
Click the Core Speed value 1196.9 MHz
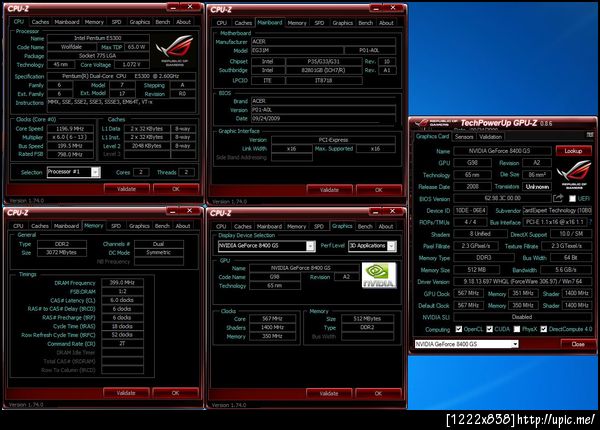pos(70,129)
